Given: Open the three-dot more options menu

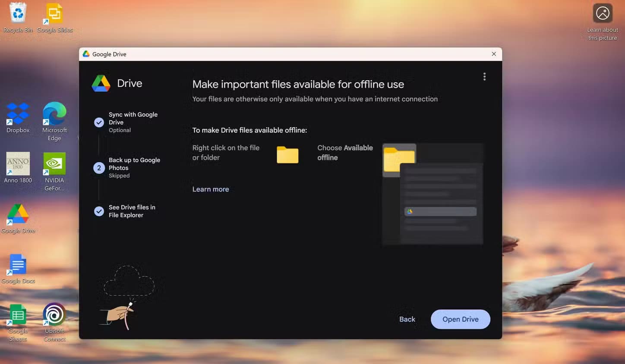Looking at the screenshot, I should click(484, 77).
